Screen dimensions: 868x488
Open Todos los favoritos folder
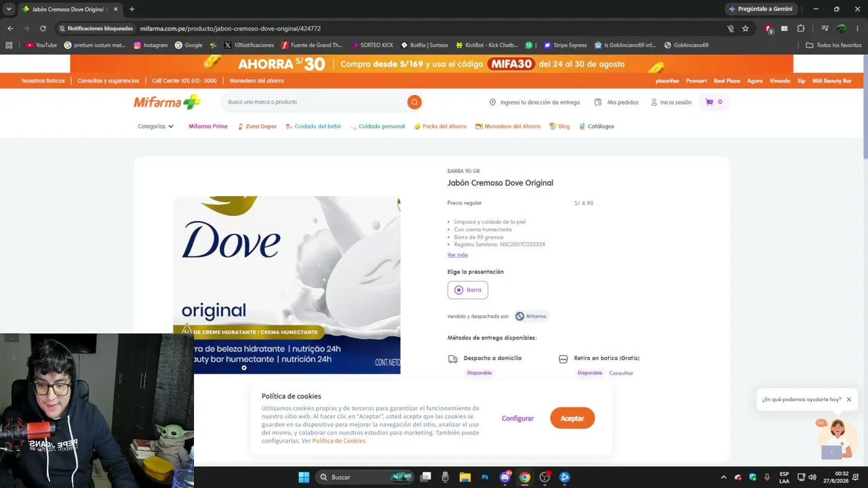pyautogui.click(x=833, y=45)
